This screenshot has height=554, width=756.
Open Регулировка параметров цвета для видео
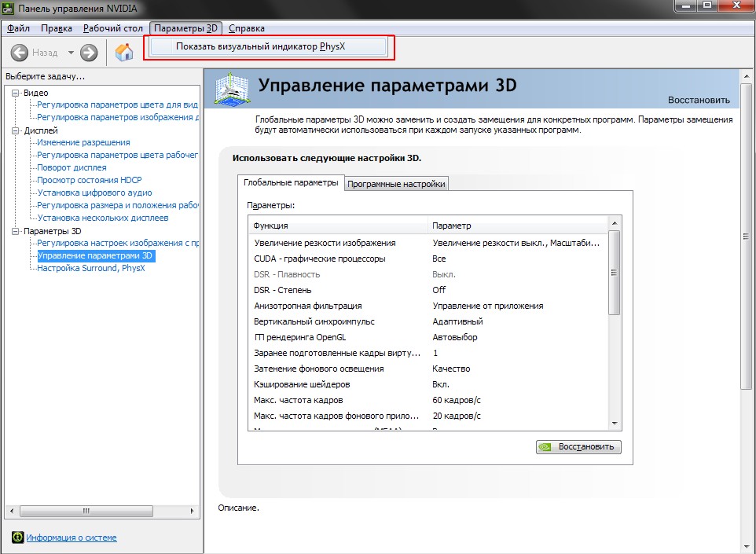117,105
